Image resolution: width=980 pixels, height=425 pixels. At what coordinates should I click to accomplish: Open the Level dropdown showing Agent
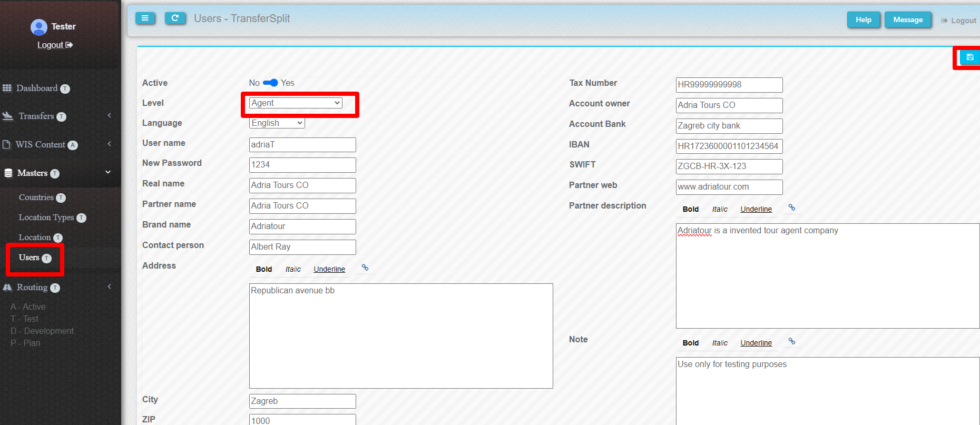pyautogui.click(x=296, y=103)
